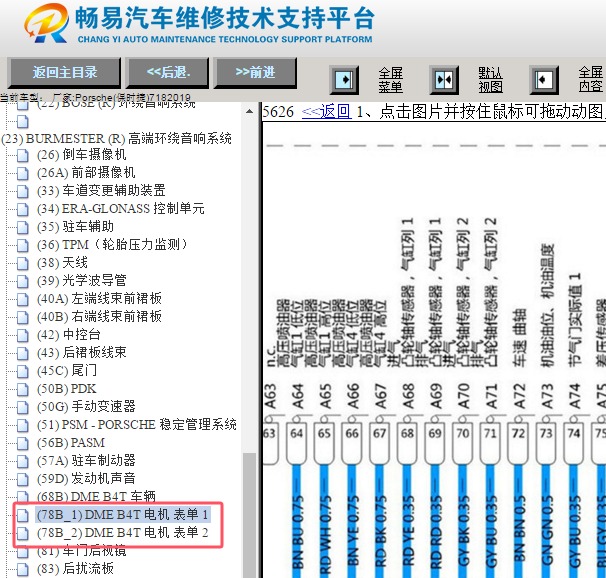Click page icon beside (40B) 右端线束前裙板
The image size is (606, 578).
pyautogui.click(x=23, y=317)
